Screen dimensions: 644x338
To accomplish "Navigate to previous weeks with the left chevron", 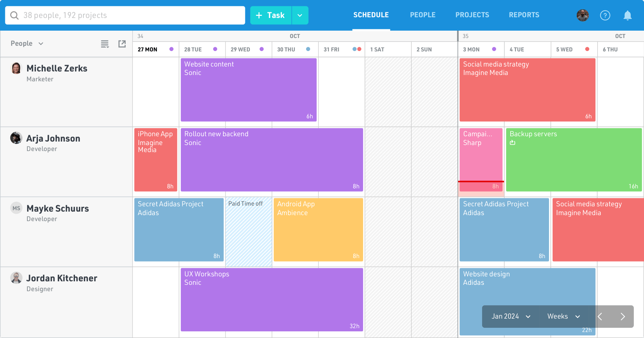I will pyautogui.click(x=600, y=317).
